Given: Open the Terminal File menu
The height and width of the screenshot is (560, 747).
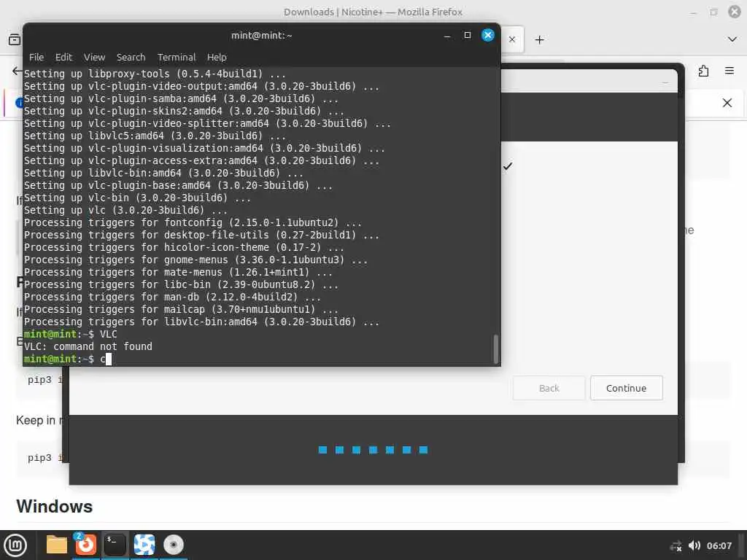Looking at the screenshot, I should [x=36, y=57].
